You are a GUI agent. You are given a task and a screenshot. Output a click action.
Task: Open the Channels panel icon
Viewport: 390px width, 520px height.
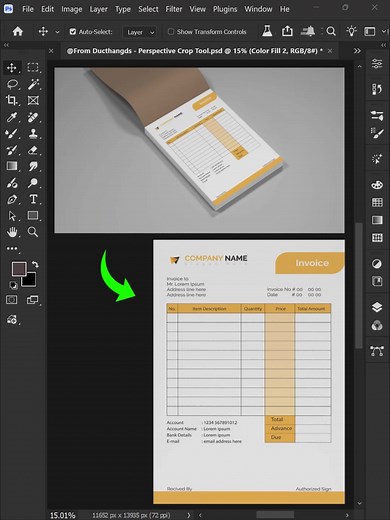pyautogui.click(x=377, y=325)
